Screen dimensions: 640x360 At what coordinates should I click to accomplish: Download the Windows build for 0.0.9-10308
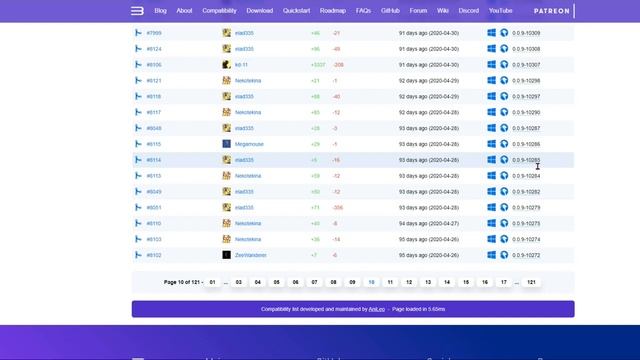click(x=491, y=49)
